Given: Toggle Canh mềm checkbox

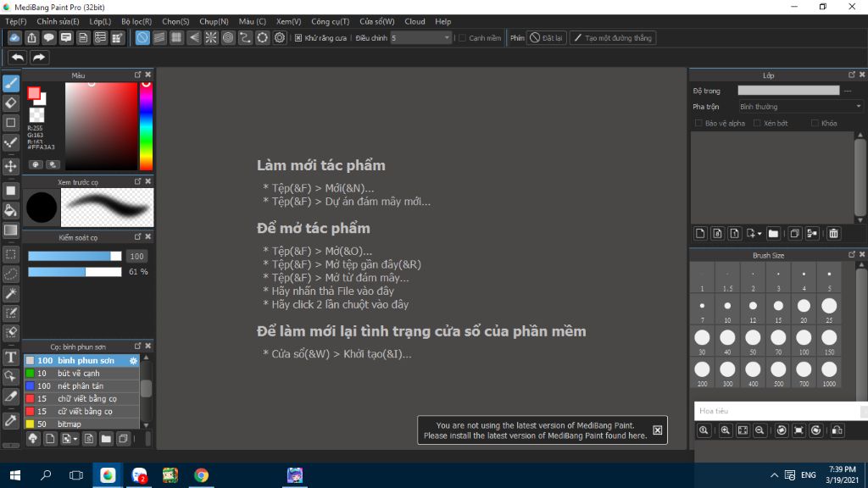Looking at the screenshot, I should 462,38.
